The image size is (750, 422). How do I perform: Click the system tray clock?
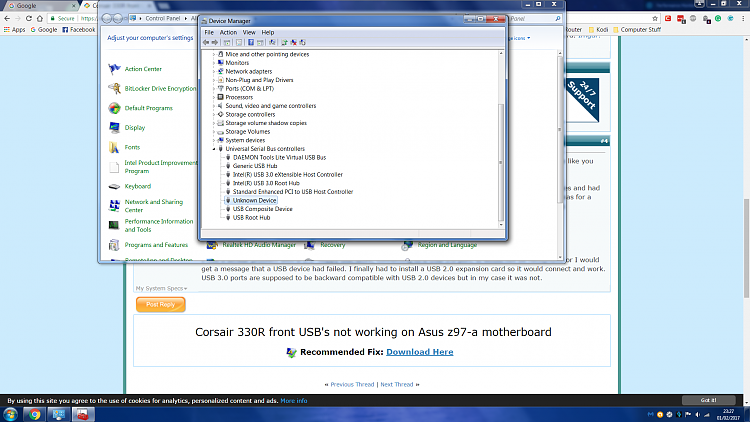pyautogui.click(x=728, y=414)
